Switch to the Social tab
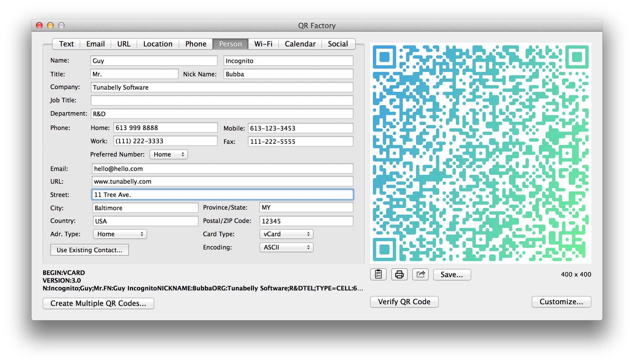The width and height of the screenshot is (634, 364). [338, 44]
